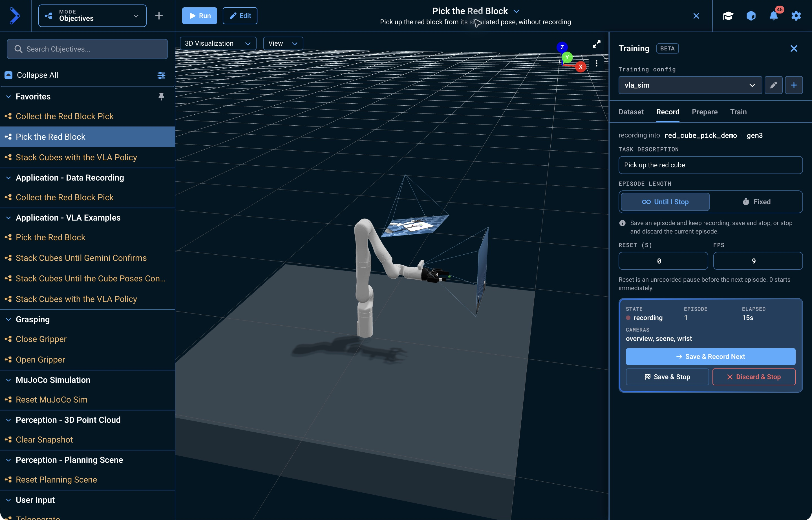Click the FPS input field
This screenshot has height=520, width=812.
click(x=758, y=261)
